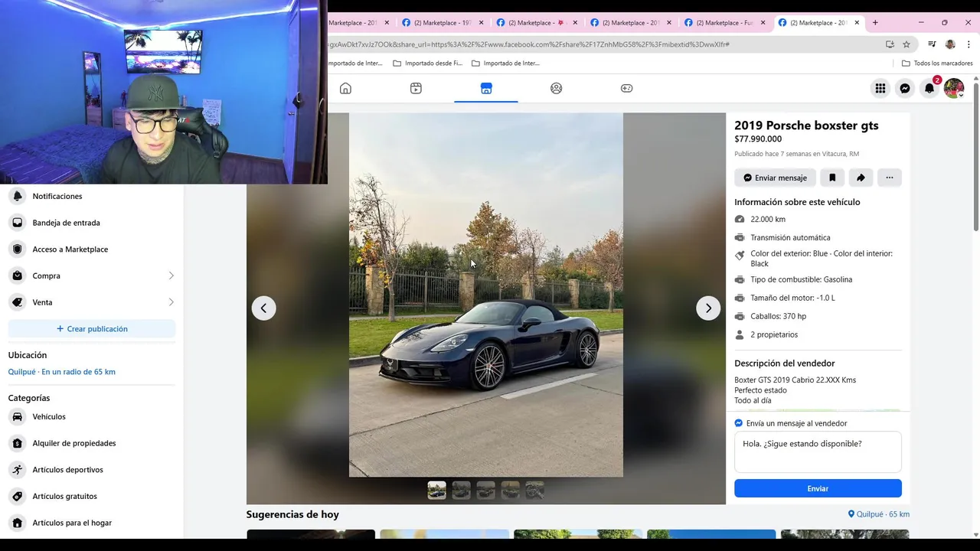Viewport: 980px width, 551px height.
Task: Click Crear publicación button
Action: point(92,328)
